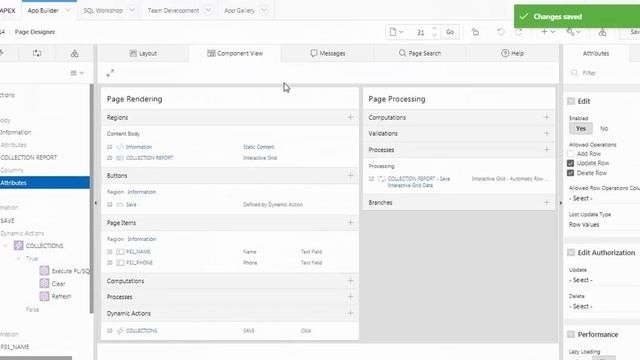Open the Delete authorization select list
Viewport: 640px width, 360px height.
[x=604, y=306]
